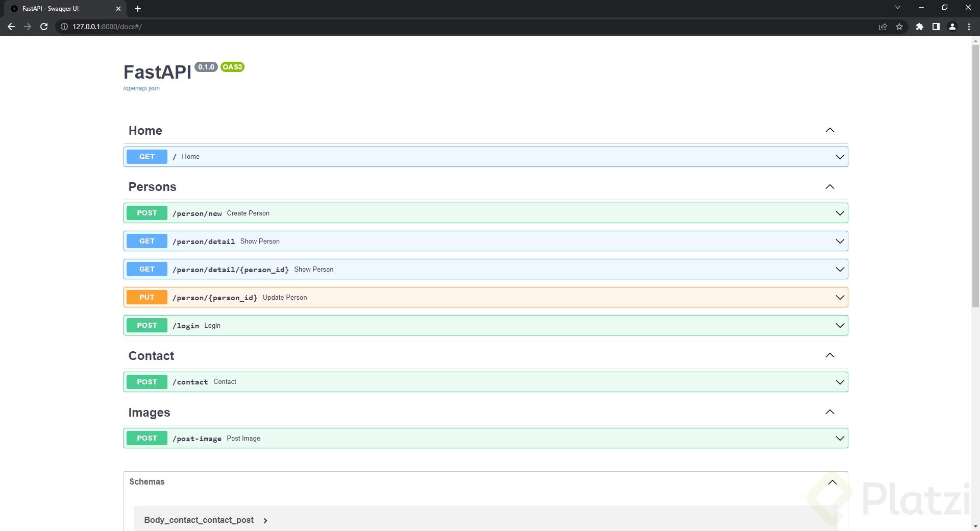The height and width of the screenshot is (531, 980).
Task: Expand PUT /person/{person_id} endpoint arrow
Action: coord(840,298)
